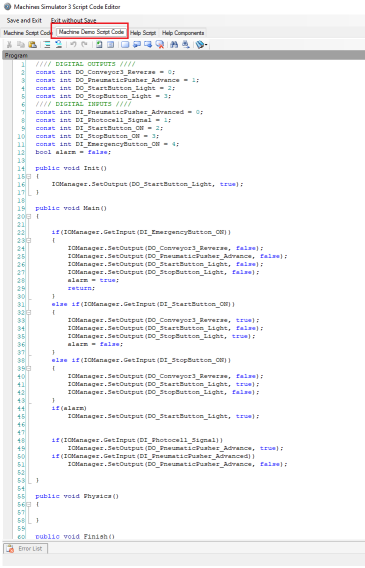This screenshot has height=568, width=365.
Task: Click 'return;' statement on line 29
Action: [81, 288]
